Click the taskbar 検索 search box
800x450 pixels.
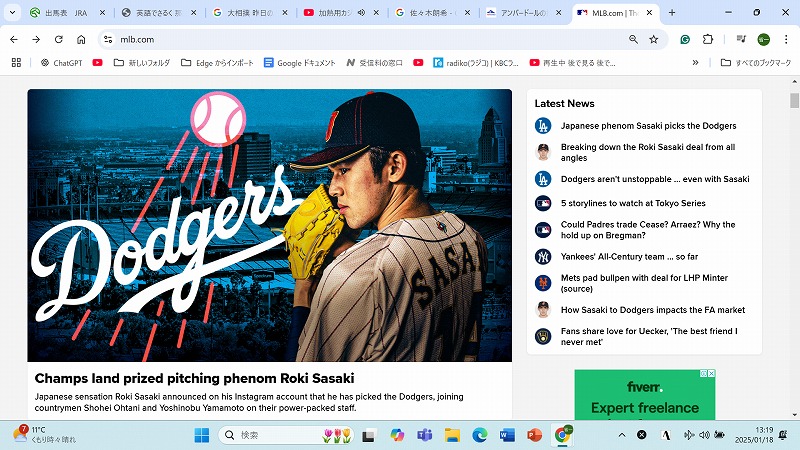pyautogui.click(x=286, y=435)
